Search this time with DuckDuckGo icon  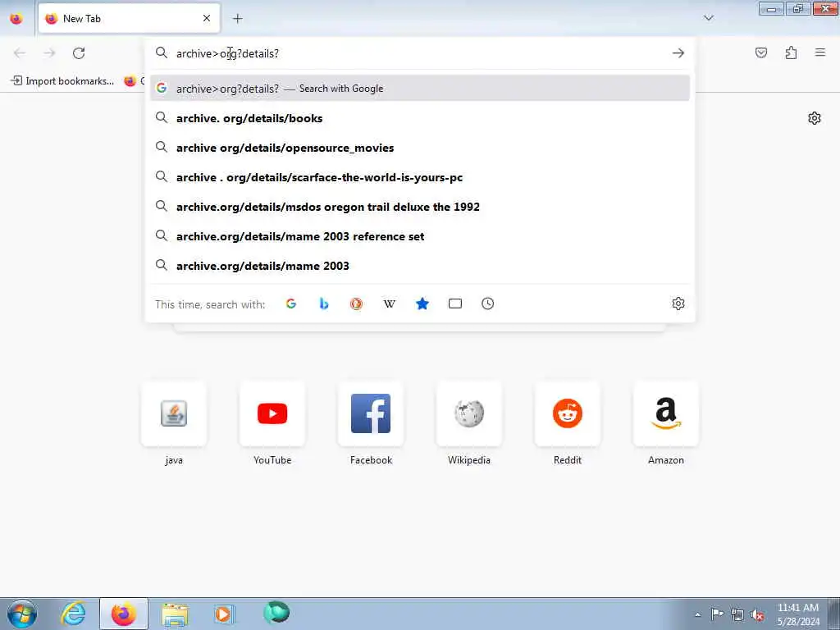pyautogui.click(x=356, y=304)
